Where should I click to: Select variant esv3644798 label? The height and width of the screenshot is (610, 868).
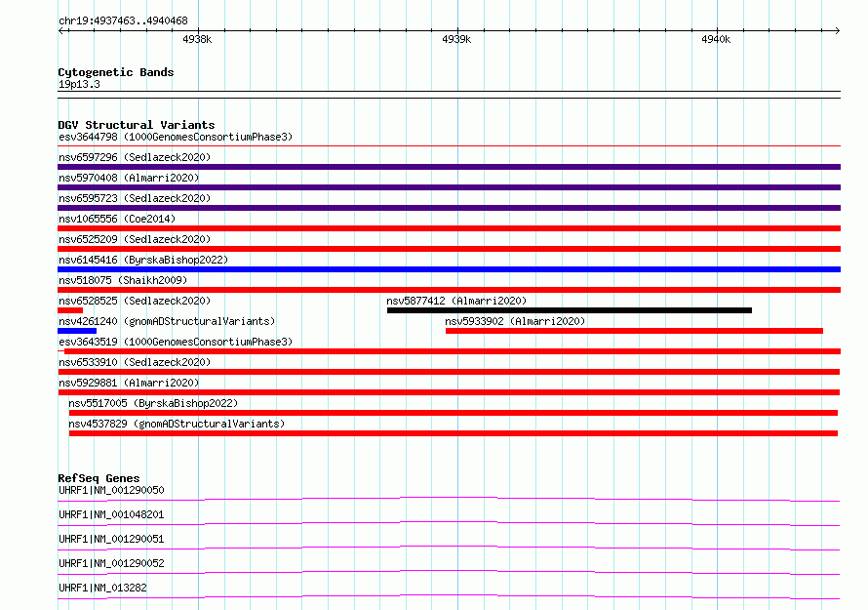[x=176, y=137]
